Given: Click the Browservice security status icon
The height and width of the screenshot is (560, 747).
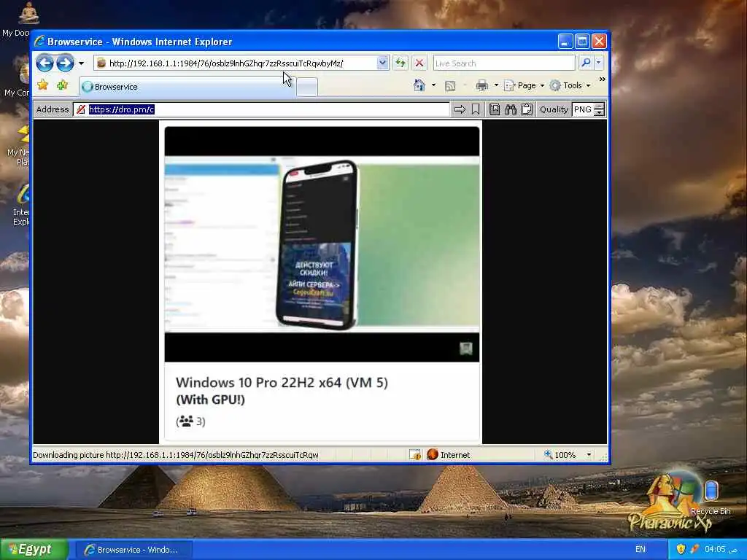Looking at the screenshot, I should [81, 109].
